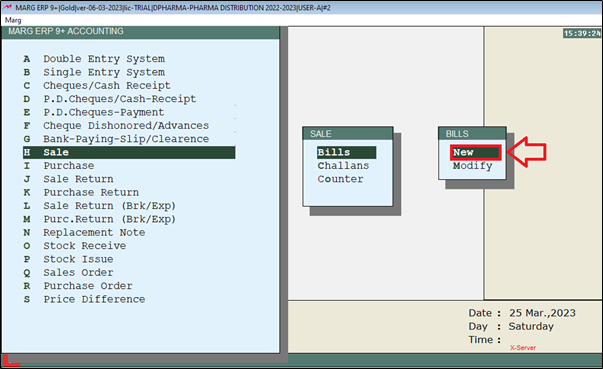The height and width of the screenshot is (369, 603).
Task: Click the date 25 Mar.,2023
Action: [x=542, y=313]
